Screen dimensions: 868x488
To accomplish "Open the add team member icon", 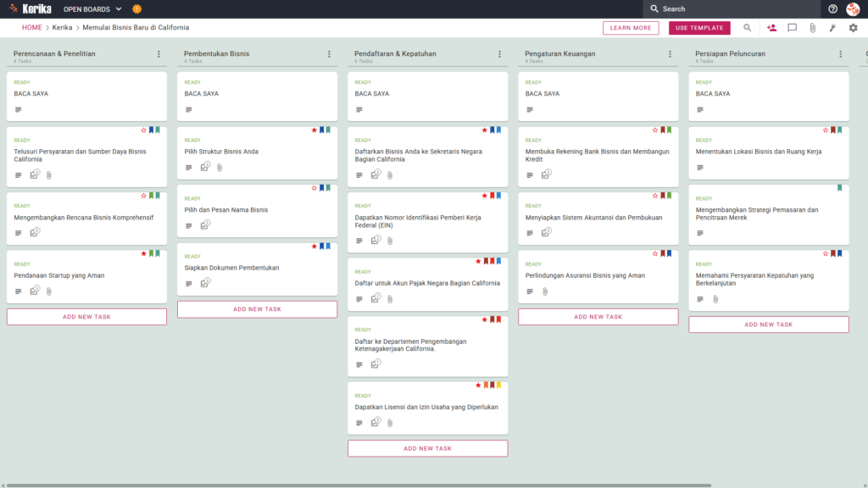I will 771,28.
